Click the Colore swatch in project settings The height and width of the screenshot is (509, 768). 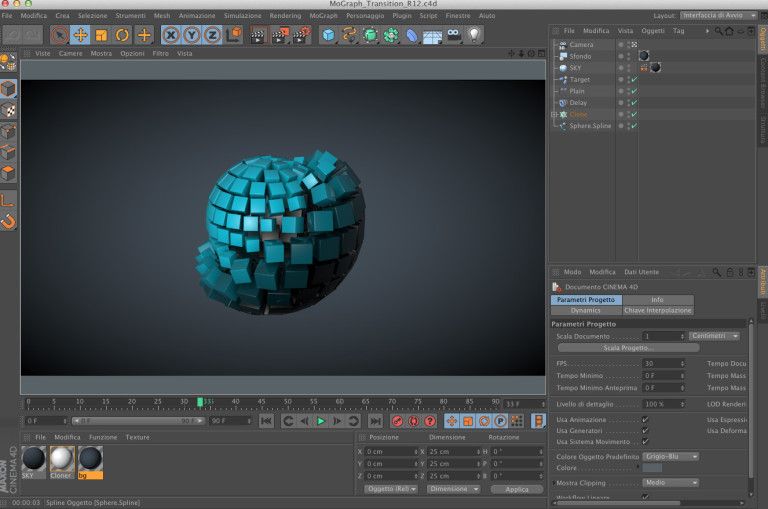pos(652,468)
